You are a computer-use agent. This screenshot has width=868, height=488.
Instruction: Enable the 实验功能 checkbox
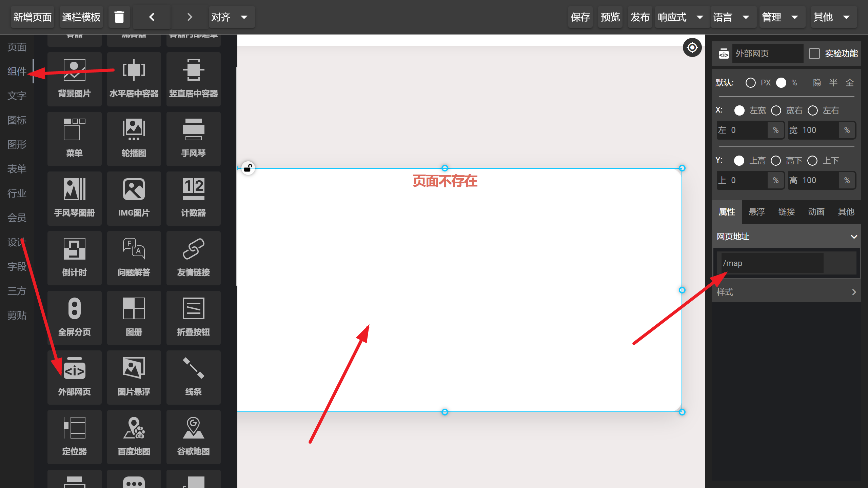click(x=814, y=54)
